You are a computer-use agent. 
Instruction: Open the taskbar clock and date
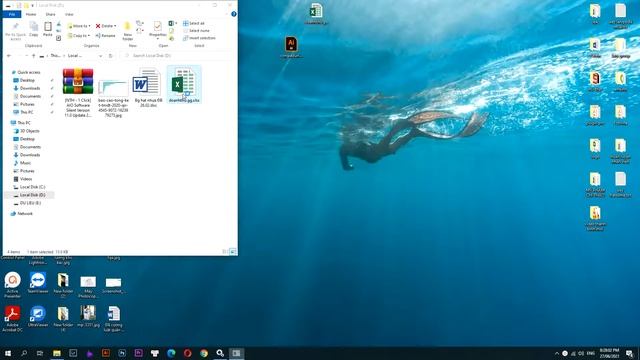(x=609, y=353)
